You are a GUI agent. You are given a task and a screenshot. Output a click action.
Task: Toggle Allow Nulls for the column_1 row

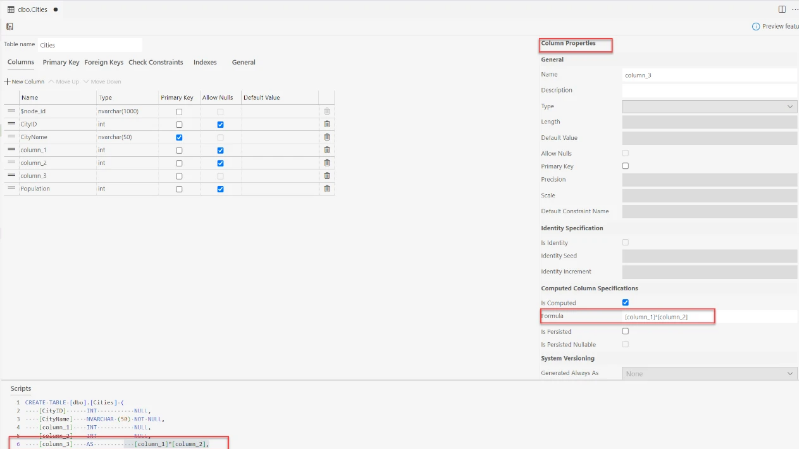[220, 150]
